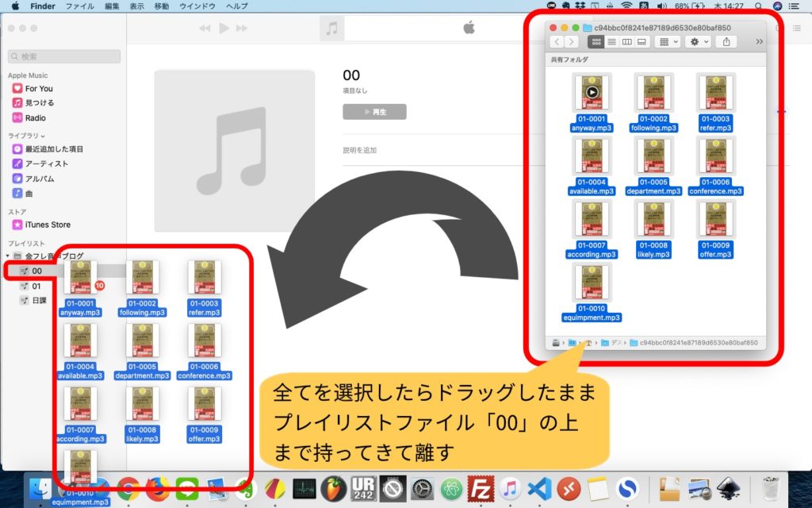Image resolution: width=812 pixels, height=508 pixels.
Task: Select Radio in the Apple Music sidebar
Action: (x=35, y=116)
